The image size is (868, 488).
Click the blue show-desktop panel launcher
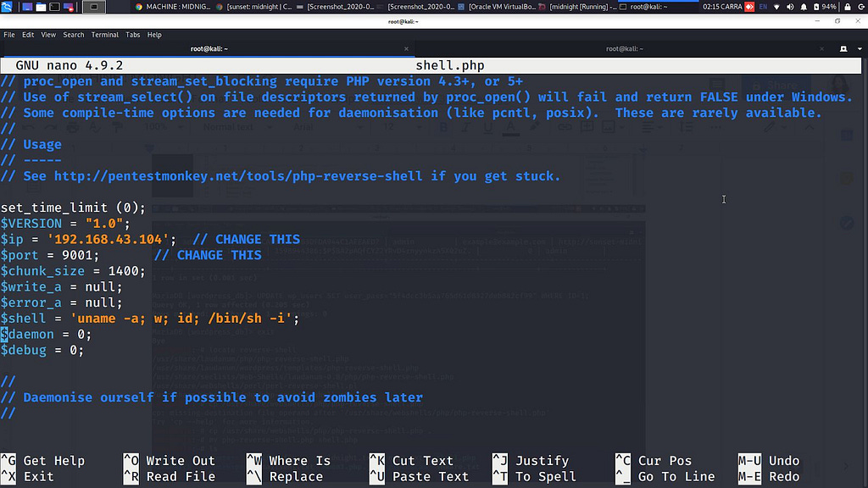pos(27,7)
